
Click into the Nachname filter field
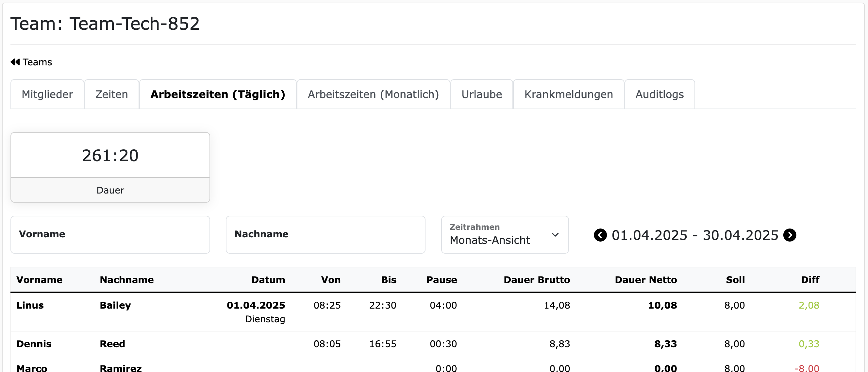click(325, 234)
